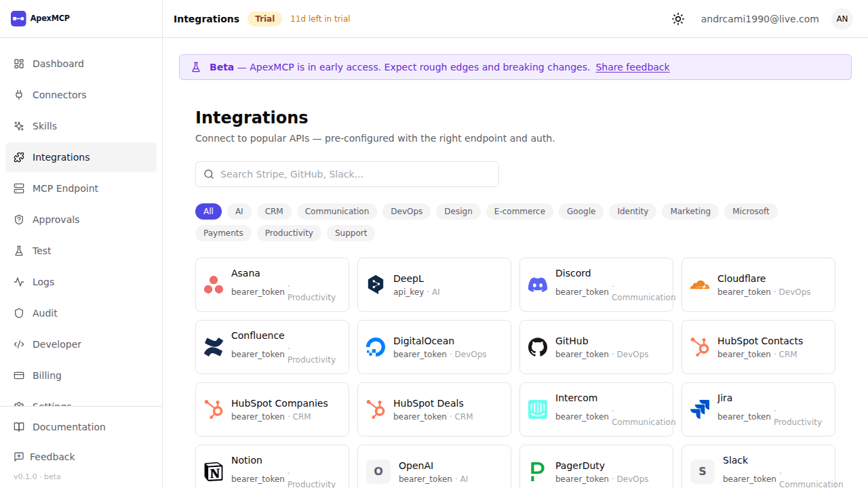868x488 pixels.
Task: Click the PagerDuty logo icon
Action: 538,472
